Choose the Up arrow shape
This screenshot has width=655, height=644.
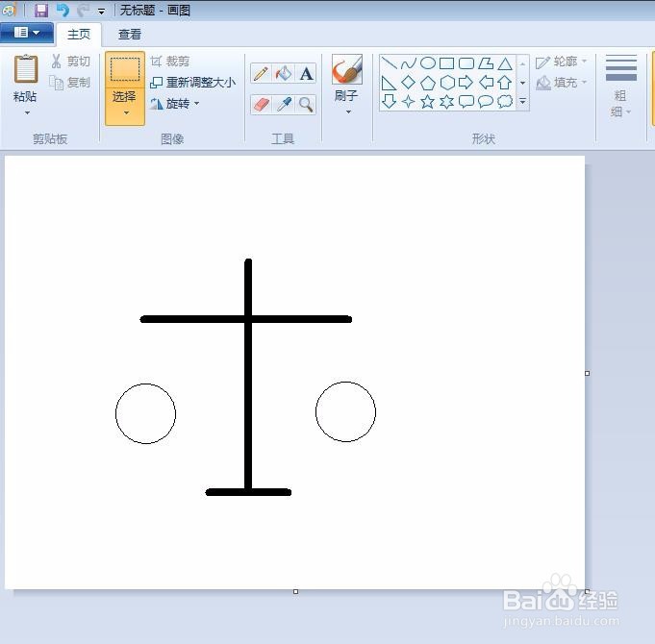pos(505,83)
